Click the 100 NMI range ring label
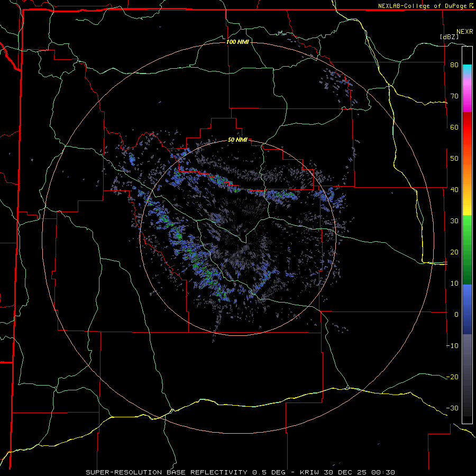 pos(237,42)
